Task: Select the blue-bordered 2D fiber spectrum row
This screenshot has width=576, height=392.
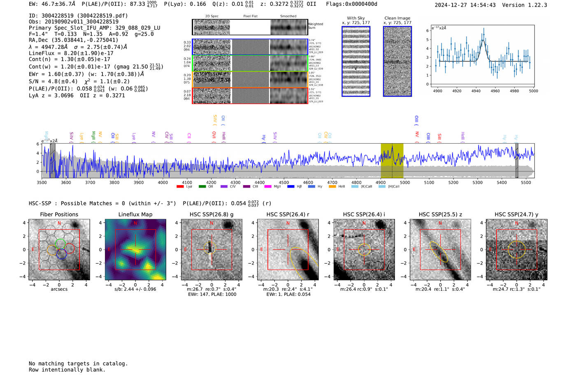Action: tap(250, 47)
